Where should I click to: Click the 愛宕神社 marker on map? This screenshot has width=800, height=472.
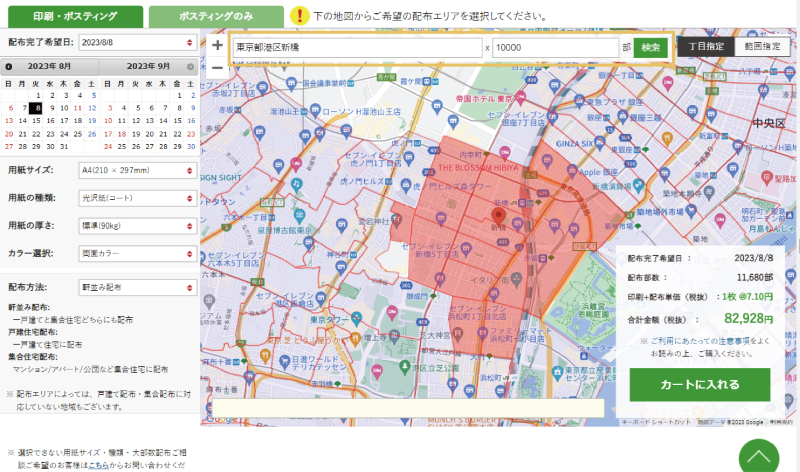point(396,220)
